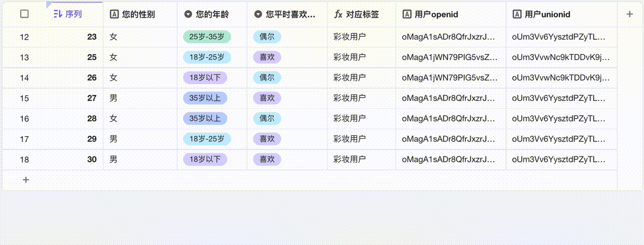This screenshot has width=644, height=245.
Task: Select row number 16
Action: coord(24,118)
